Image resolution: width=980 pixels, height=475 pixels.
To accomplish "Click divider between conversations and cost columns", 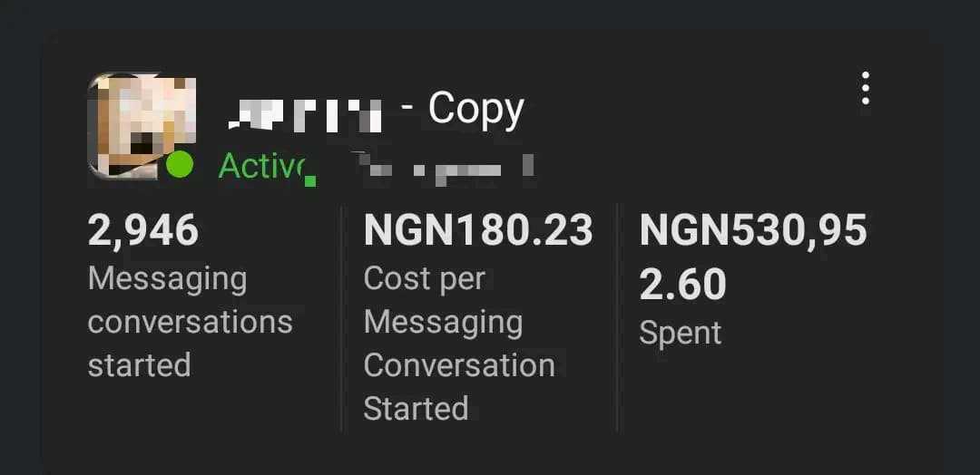I will pyautogui.click(x=342, y=317).
